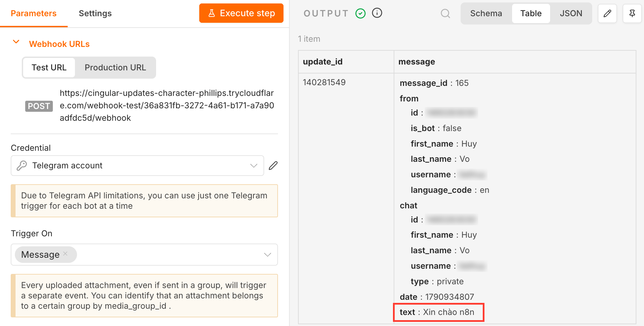Click the chat last_name Vo row
Image resolution: width=644 pixels, height=326 pixels.
tap(440, 250)
